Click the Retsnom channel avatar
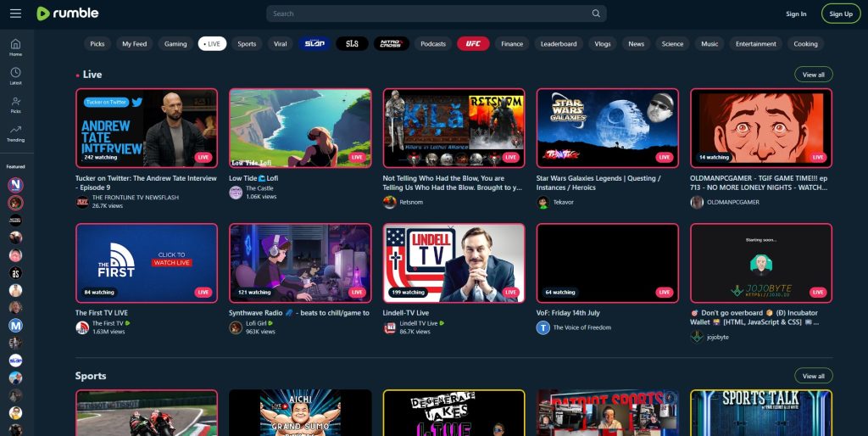868x436 pixels. pos(390,202)
